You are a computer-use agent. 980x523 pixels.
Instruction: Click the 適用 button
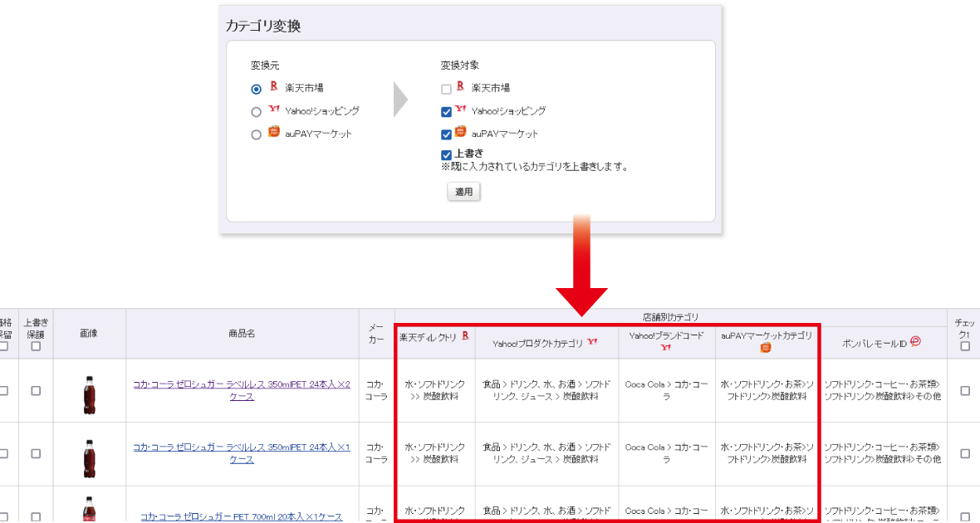click(x=463, y=192)
